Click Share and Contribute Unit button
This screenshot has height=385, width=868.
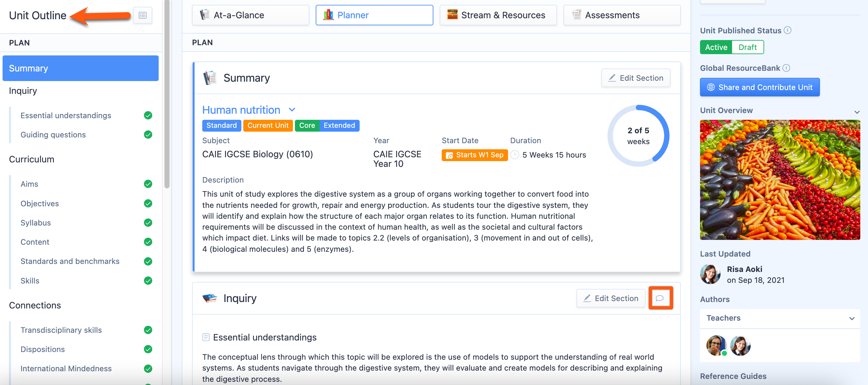[x=760, y=87]
